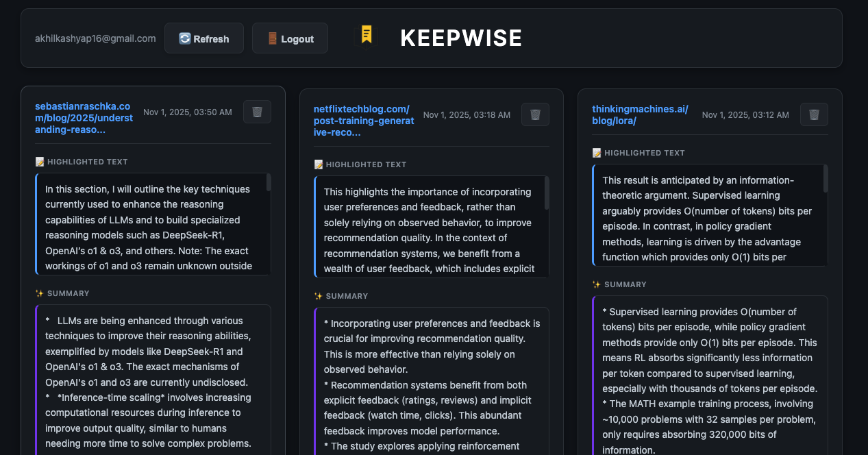Click the summary bullet about the MATH example training
The image size is (868, 455).
(x=709, y=427)
